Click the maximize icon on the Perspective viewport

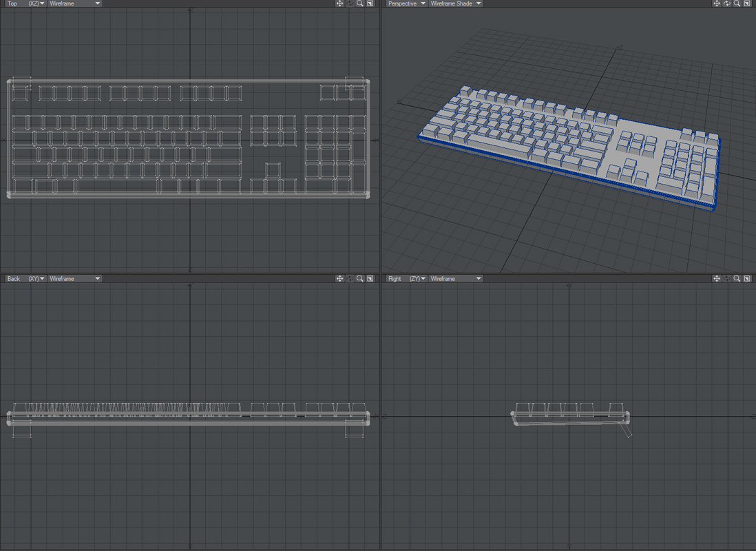747,3
